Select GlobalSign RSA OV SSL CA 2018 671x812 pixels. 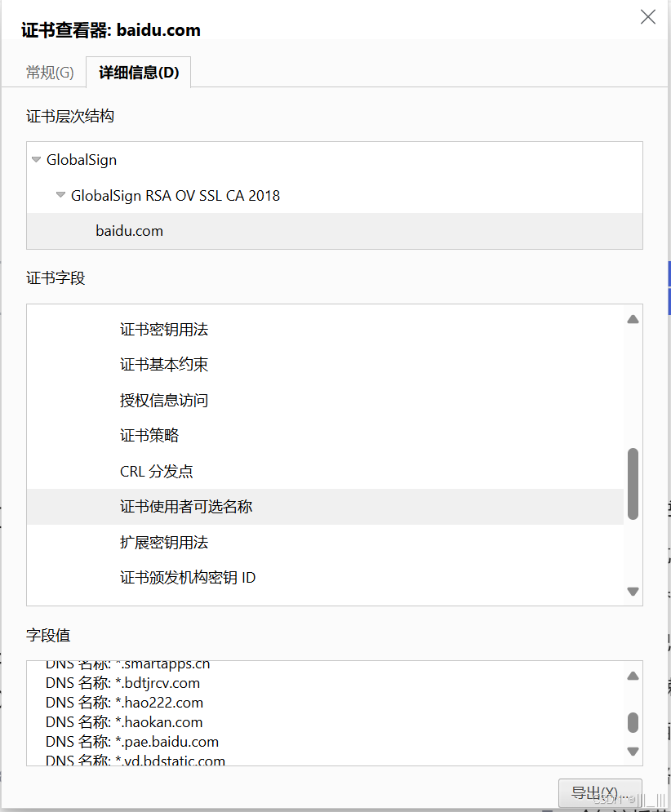[x=176, y=195]
